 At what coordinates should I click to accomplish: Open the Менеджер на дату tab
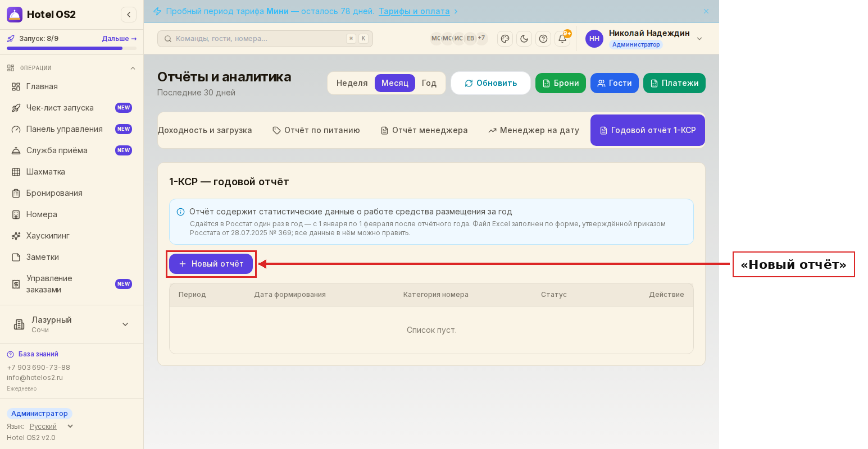tap(534, 130)
